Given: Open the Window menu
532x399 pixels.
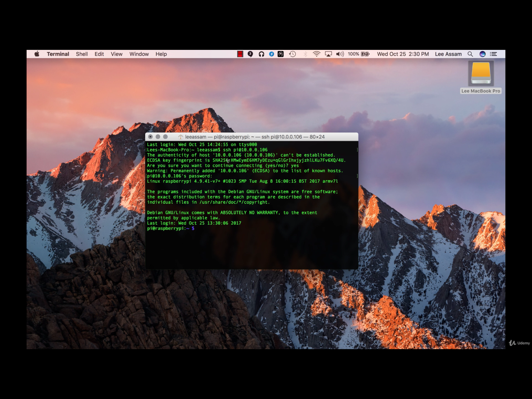Looking at the screenshot, I should pos(139,54).
